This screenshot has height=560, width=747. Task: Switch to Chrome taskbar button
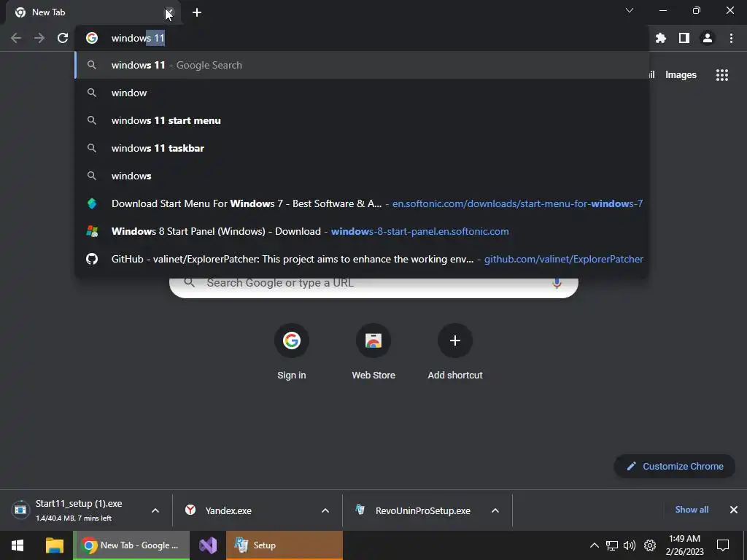point(131,545)
